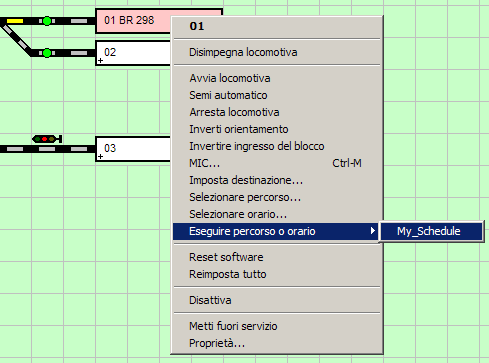The height and width of the screenshot is (363, 489).
Task: Click the plus marker on block 02
Action: pyautogui.click(x=100, y=61)
